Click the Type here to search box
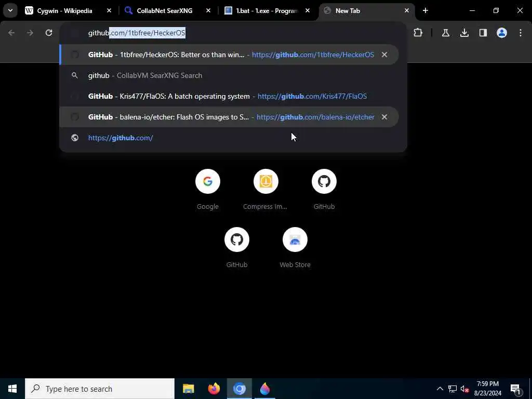 tap(100, 389)
